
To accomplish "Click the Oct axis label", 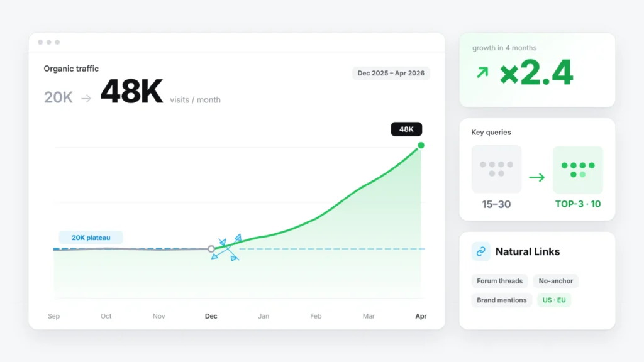I will (106, 316).
